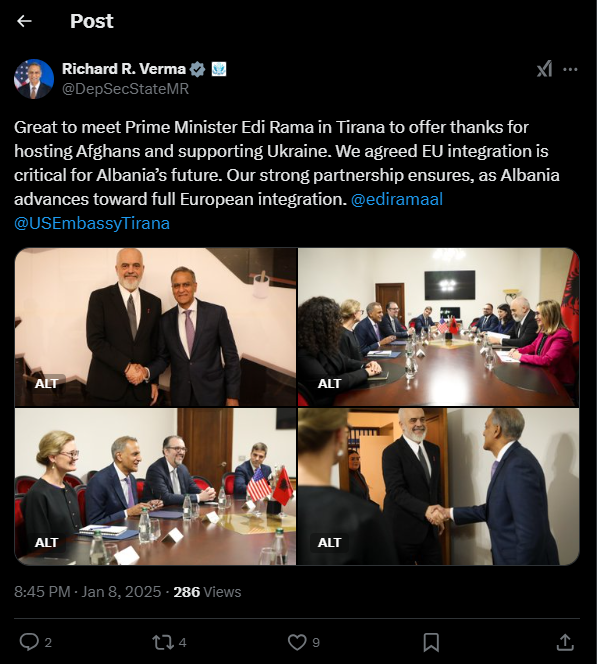Click the 8:45 PM Jan 8, 2025 timestamp

coord(88,592)
